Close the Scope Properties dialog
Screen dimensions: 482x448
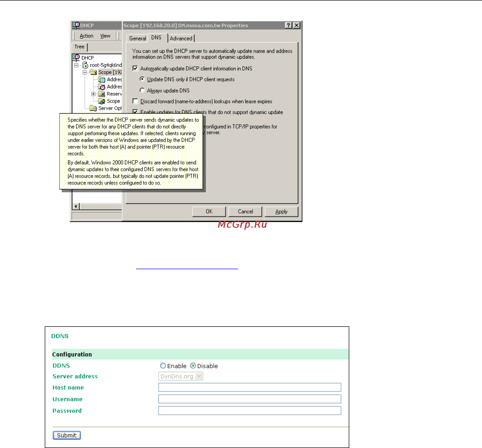297,25
